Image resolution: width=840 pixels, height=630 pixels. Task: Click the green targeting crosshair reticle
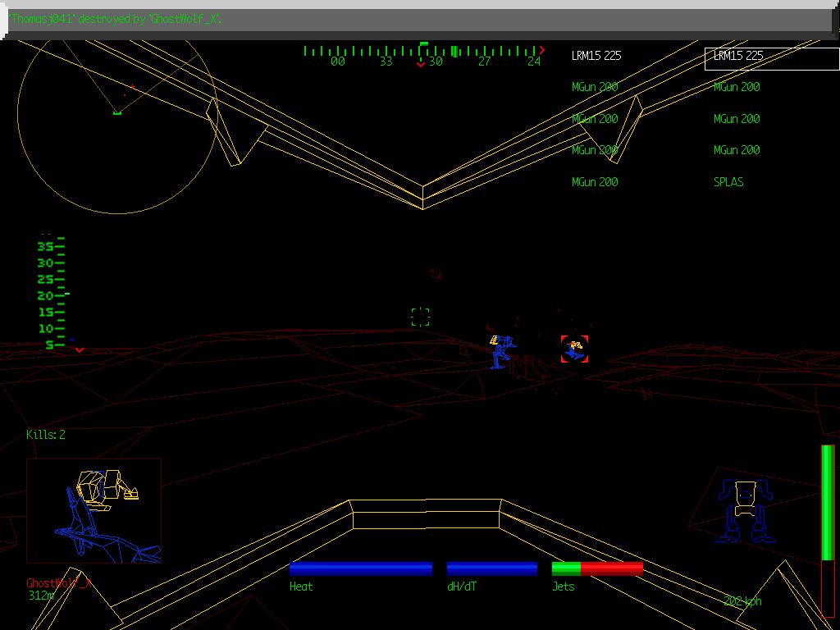click(x=420, y=317)
